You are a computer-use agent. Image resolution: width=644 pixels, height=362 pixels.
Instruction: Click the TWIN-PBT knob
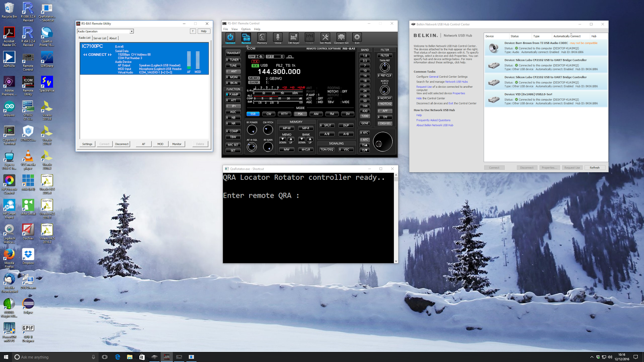[x=385, y=67]
